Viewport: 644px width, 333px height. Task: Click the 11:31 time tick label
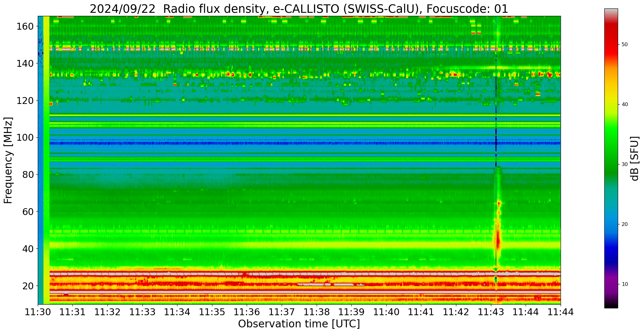[73, 312]
